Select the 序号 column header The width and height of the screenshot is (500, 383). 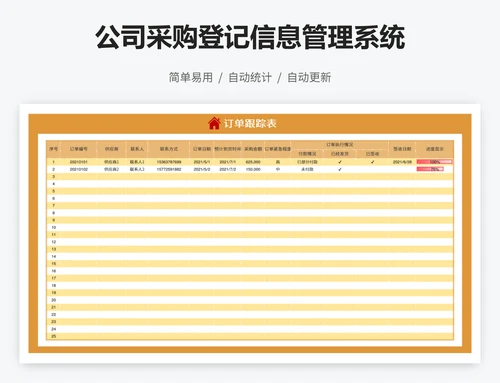tap(53, 149)
